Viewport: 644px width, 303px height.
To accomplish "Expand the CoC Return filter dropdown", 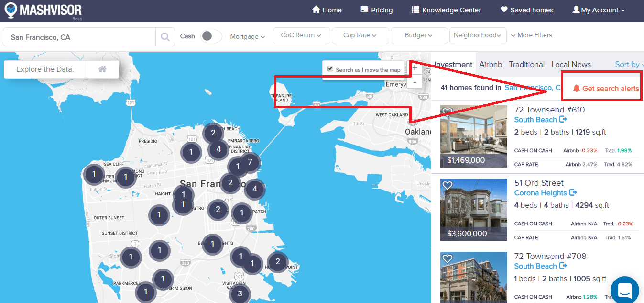I will pyautogui.click(x=301, y=35).
